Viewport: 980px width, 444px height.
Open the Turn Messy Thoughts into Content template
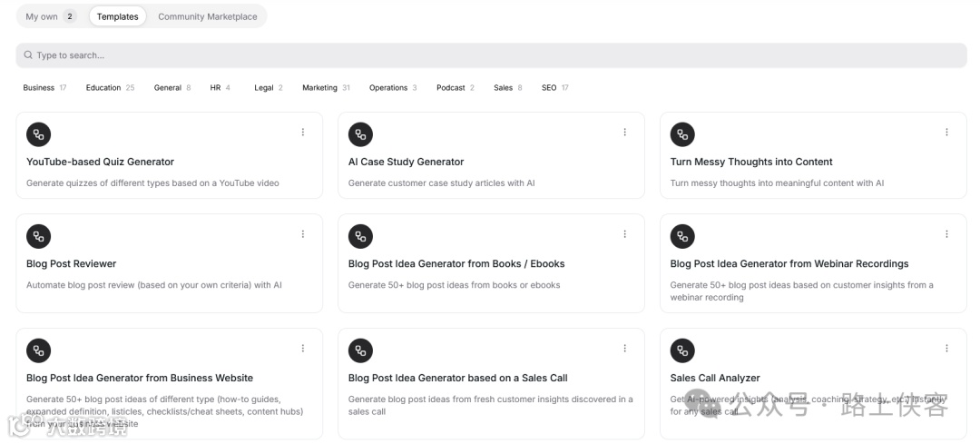(x=750, y=162)
